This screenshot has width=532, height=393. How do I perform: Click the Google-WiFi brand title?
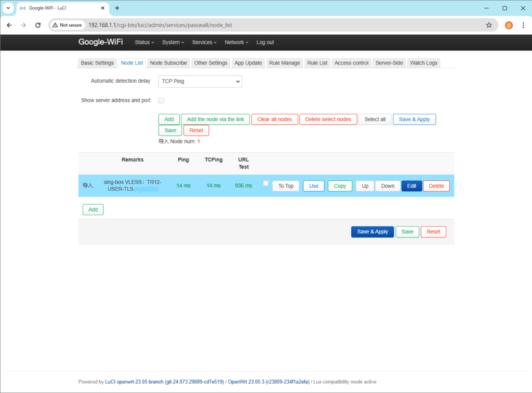coord(100,42)
